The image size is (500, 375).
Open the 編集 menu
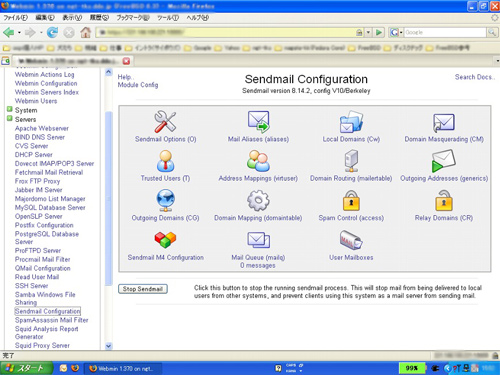[x=45, y=18]
